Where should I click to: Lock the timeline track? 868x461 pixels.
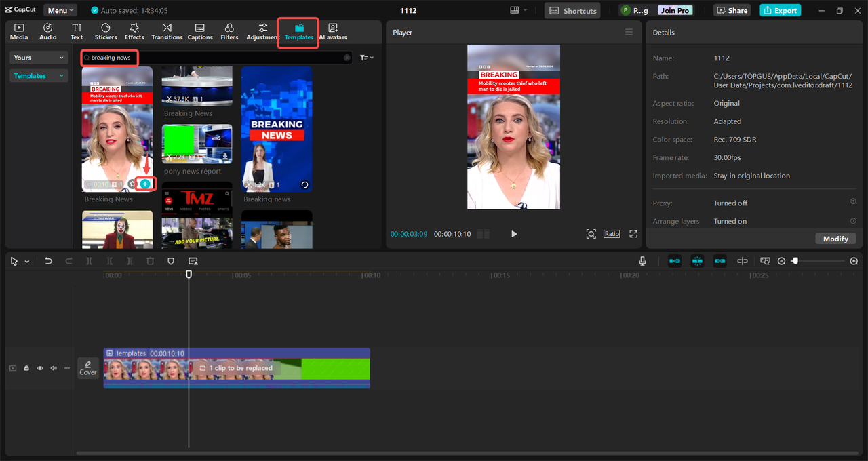coord(26,368)
